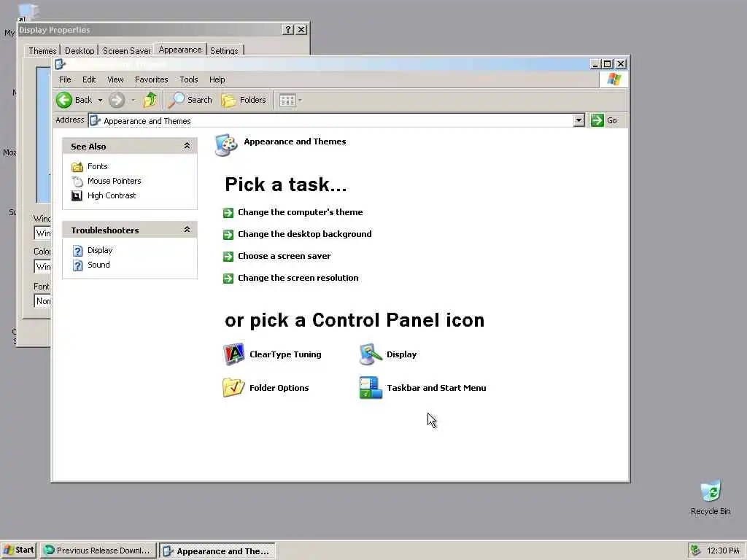The image size is (747, 560).
Task: Switch to Previous Release Downl... taskbar button
Action: (x=98, y=551)
